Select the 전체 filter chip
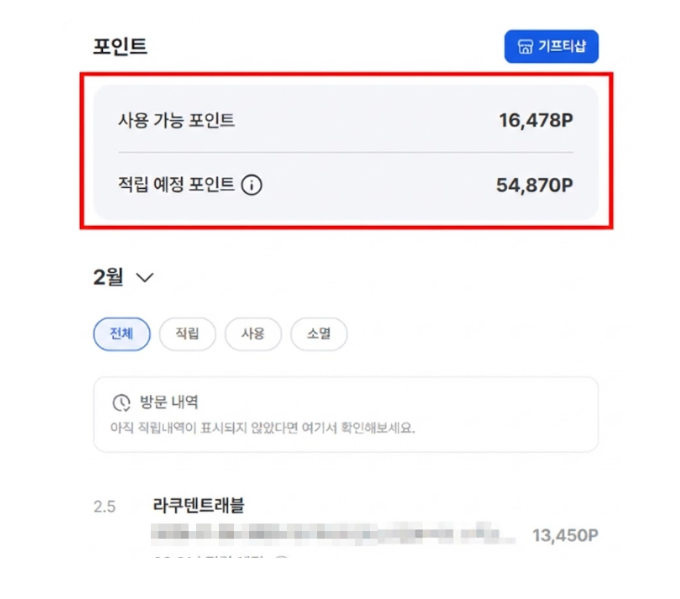 [122, 334]
